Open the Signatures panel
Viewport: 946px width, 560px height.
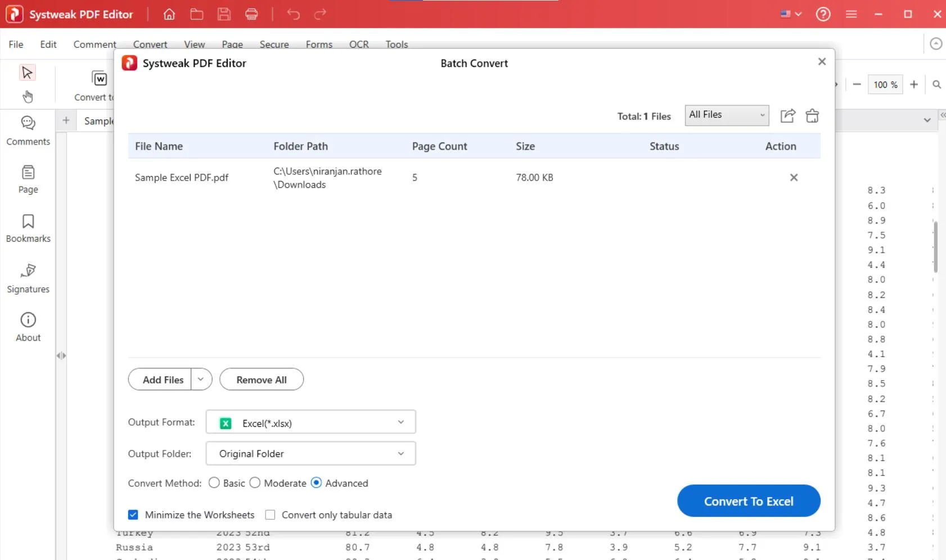click(27, 278)
